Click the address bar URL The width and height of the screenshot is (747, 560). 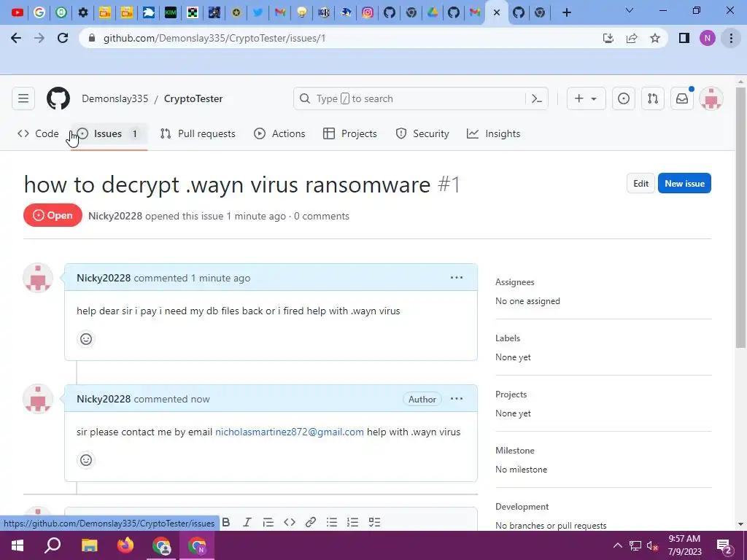(214, 38)
